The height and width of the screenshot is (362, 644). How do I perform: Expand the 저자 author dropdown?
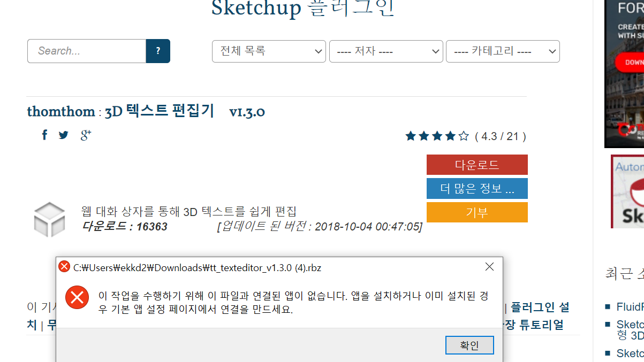[x=386, y=51]
